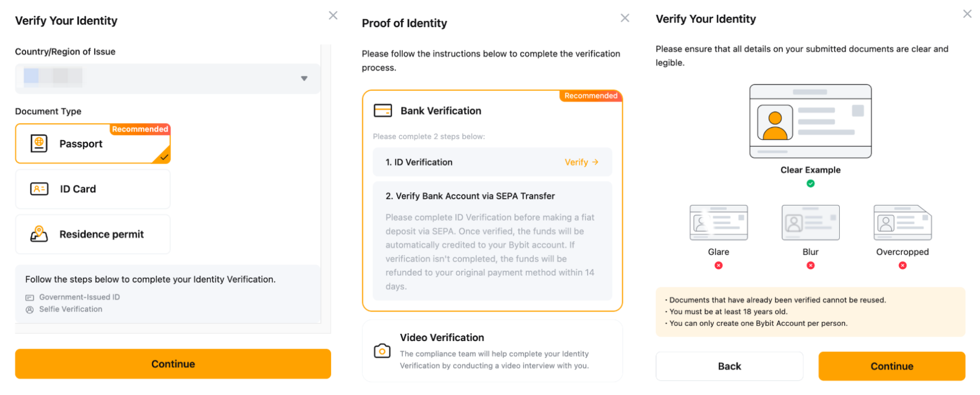
Task: Click the Clear Example document illustration
Action: 810,121
